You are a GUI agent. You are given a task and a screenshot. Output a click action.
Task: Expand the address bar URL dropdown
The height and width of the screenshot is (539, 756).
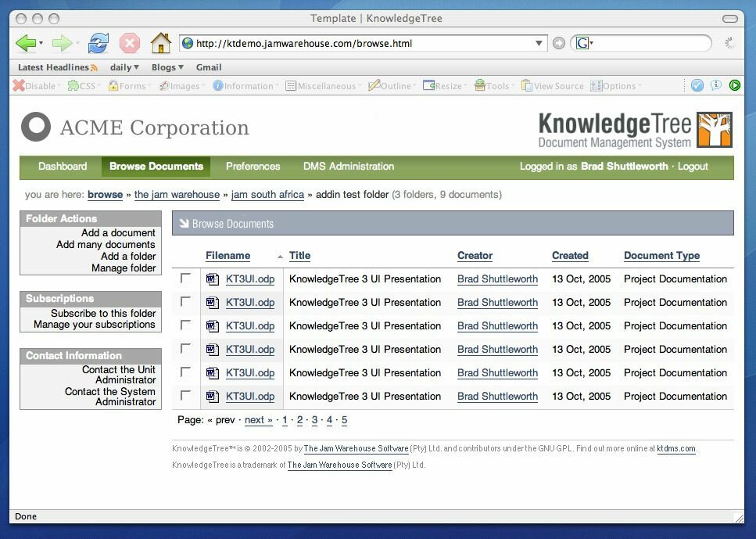click(539, 44)
